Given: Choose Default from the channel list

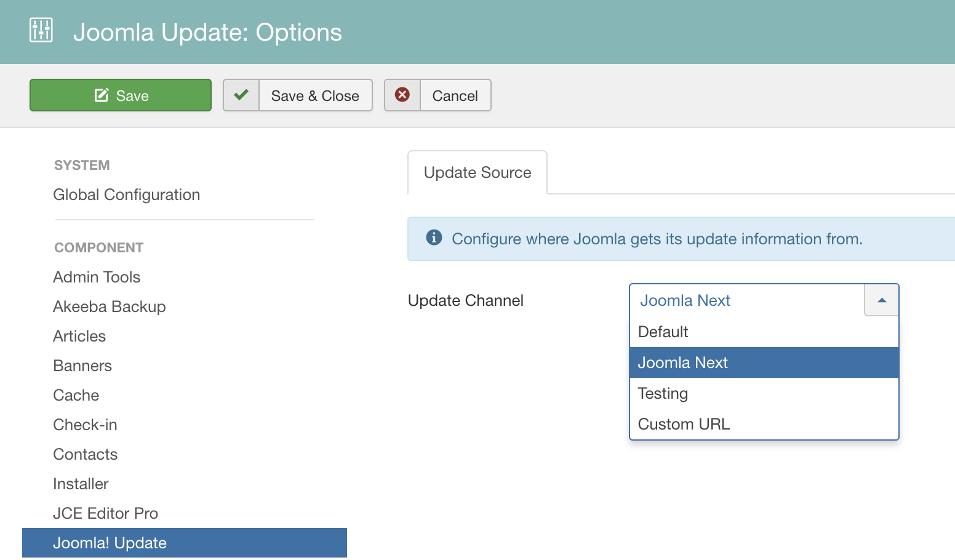Looking at the screenshot, I should click(764, 332).
